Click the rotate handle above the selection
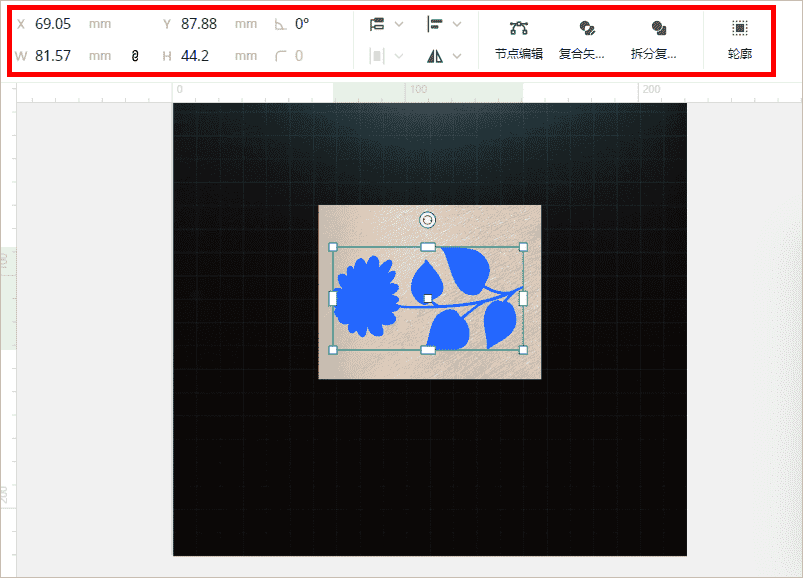This screenshot has width=803, height=578. (x=428, y=220)
